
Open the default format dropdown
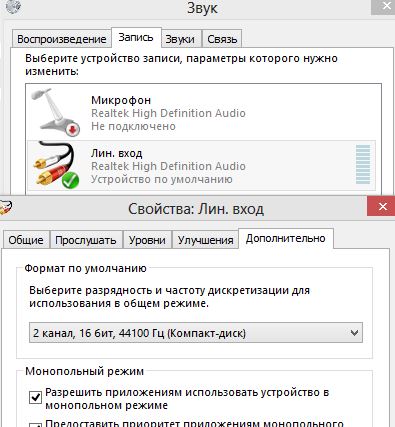pyautogui.click(x=196, y=333)
